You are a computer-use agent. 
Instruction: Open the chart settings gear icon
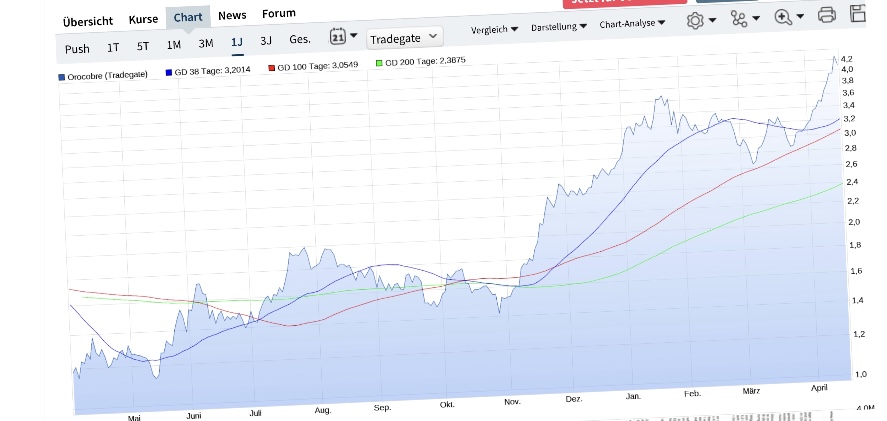tap(695, 20)
